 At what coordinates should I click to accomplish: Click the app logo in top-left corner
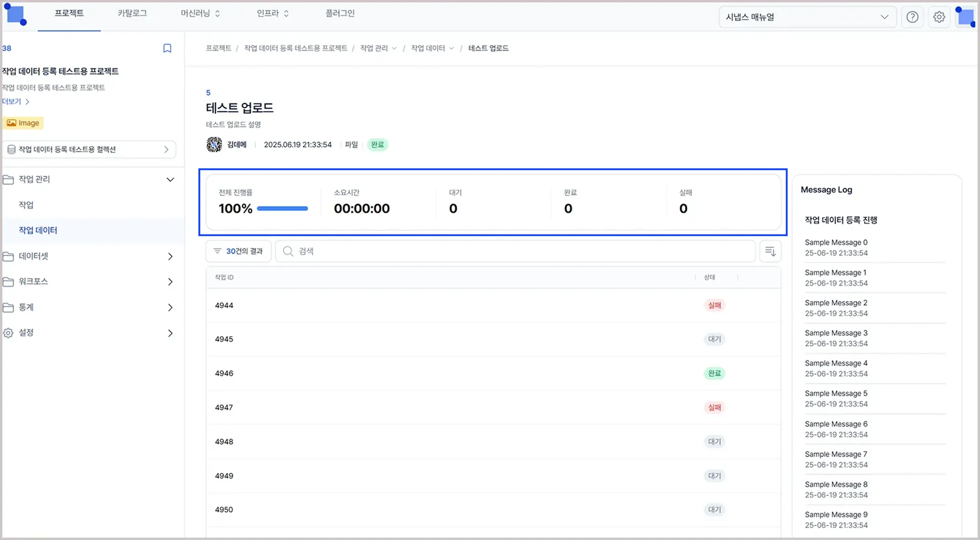pos(15,14)
